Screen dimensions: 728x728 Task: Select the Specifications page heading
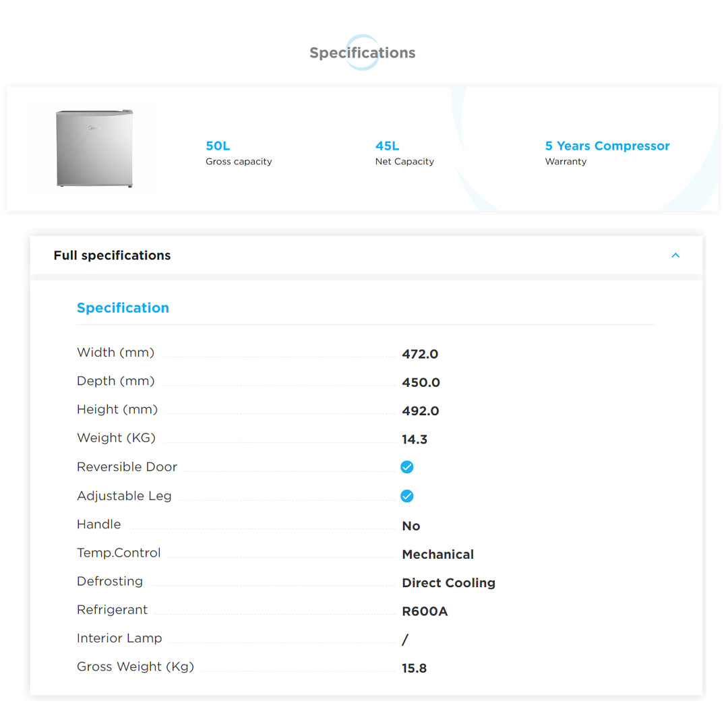tap(363, 53)
